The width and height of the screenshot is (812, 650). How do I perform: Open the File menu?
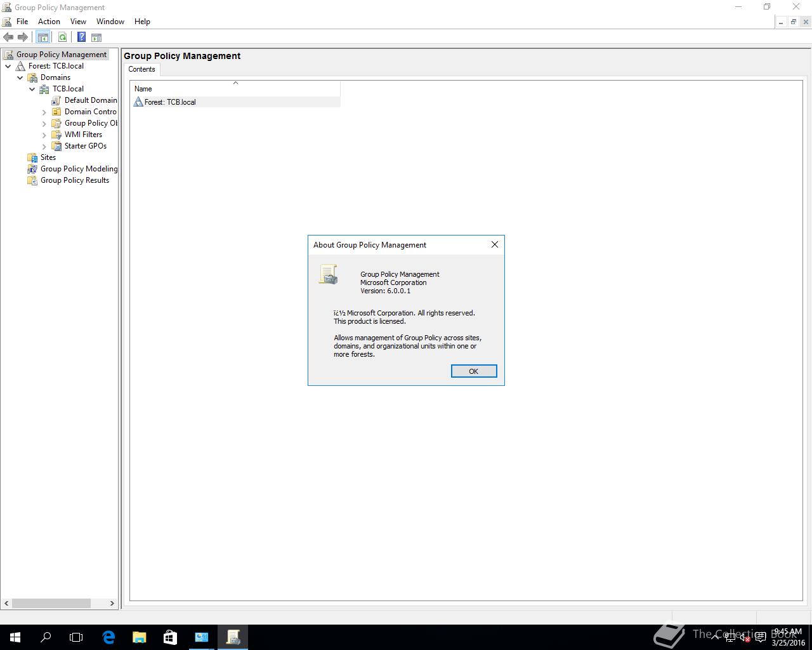coord(22,22)
